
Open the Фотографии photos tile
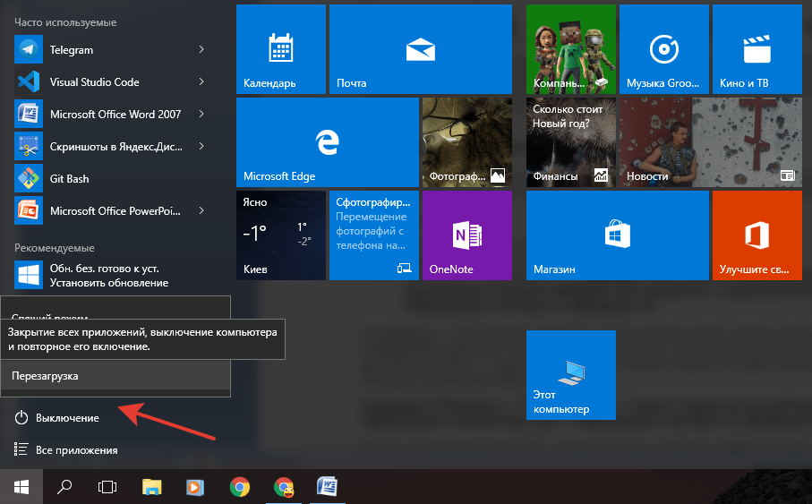coord(467,142)
